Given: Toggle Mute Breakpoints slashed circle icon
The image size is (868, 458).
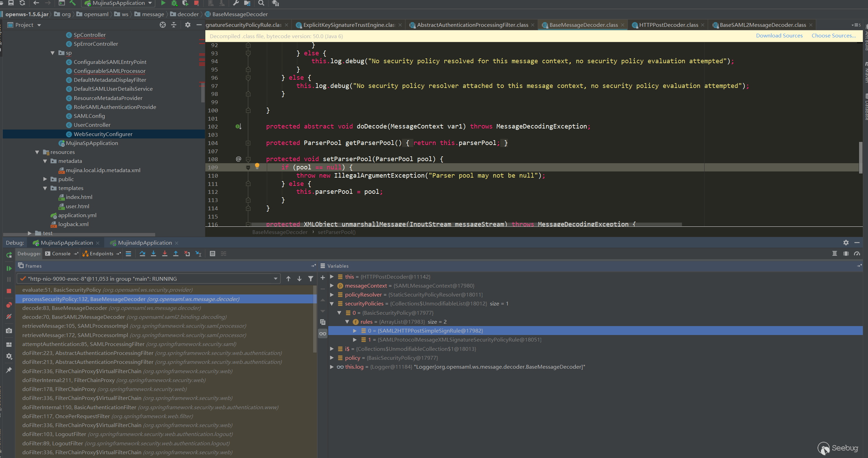Looking at the screenshot, I should (x=9, y=316).
